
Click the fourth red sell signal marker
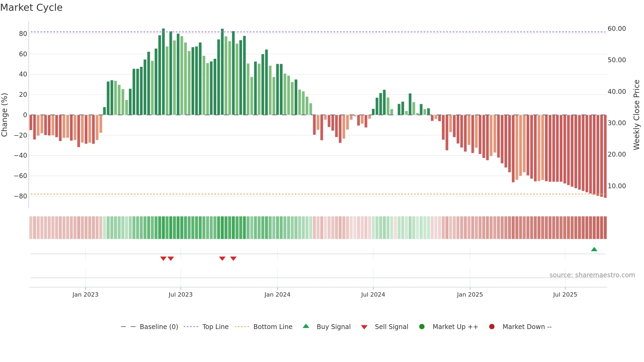(x=233, y=258)
